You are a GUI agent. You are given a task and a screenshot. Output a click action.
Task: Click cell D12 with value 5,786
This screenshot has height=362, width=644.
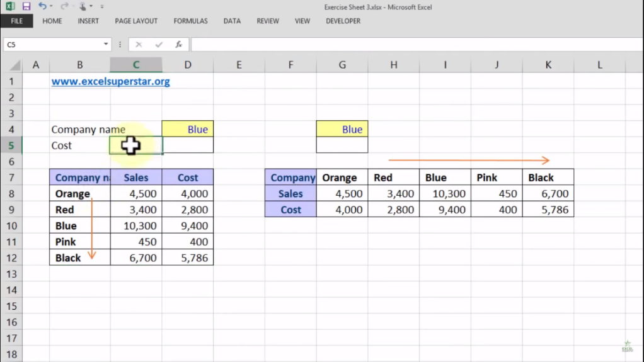[188, 257]
